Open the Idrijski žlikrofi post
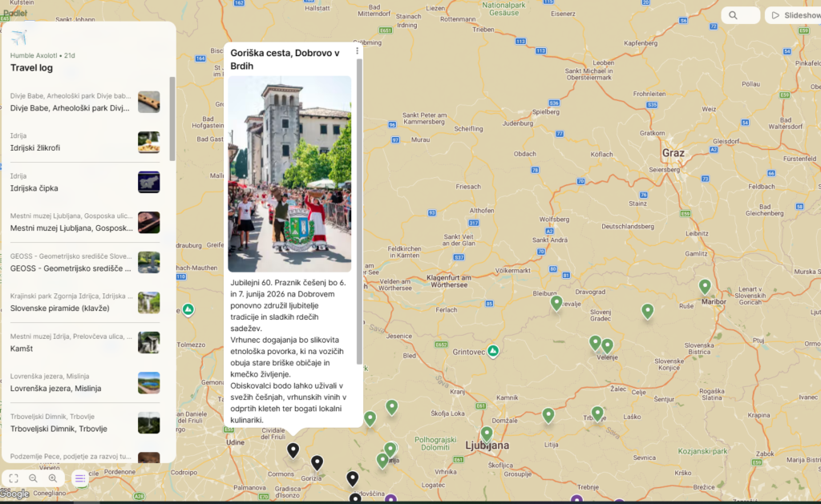Image resolution: width=821 pixels, height=504 pixels. click(x=85, y=142)
